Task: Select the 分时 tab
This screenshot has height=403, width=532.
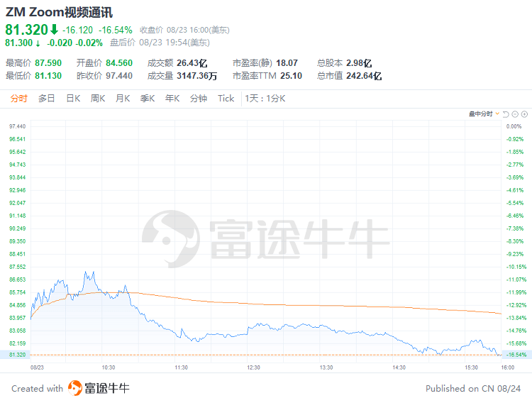Action: point(18,99)
